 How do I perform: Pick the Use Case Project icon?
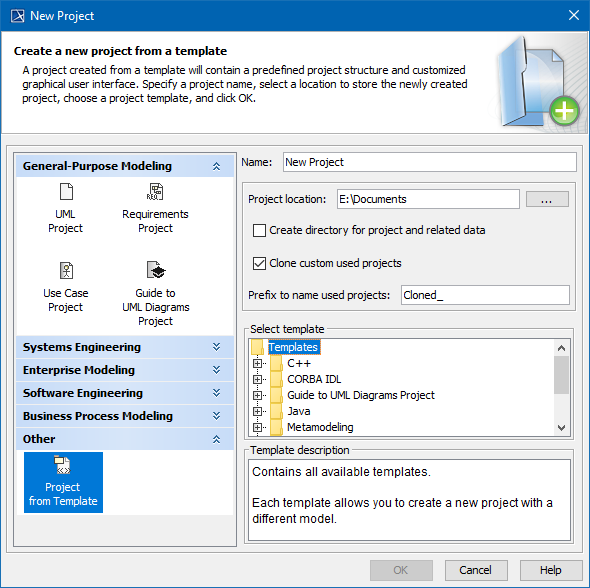point(66,270)
